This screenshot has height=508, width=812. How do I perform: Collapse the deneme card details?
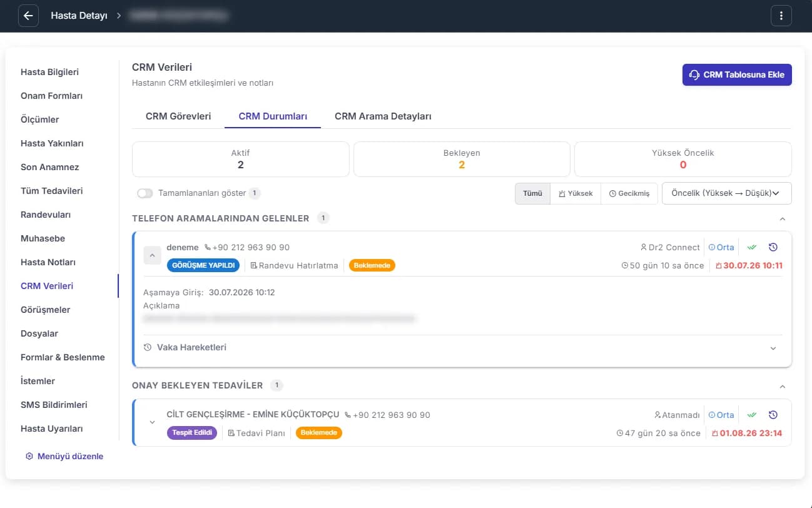pos(152,255)
